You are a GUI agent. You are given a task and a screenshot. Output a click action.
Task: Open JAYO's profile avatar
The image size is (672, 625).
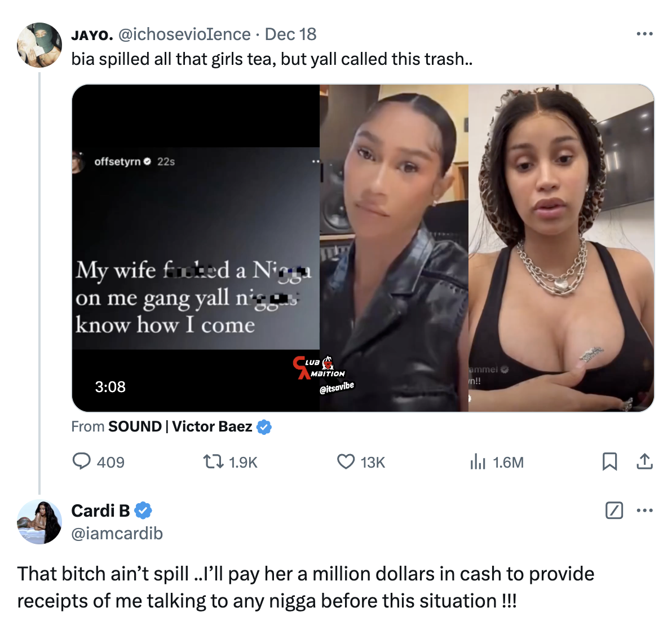click(x=39, y=45)
